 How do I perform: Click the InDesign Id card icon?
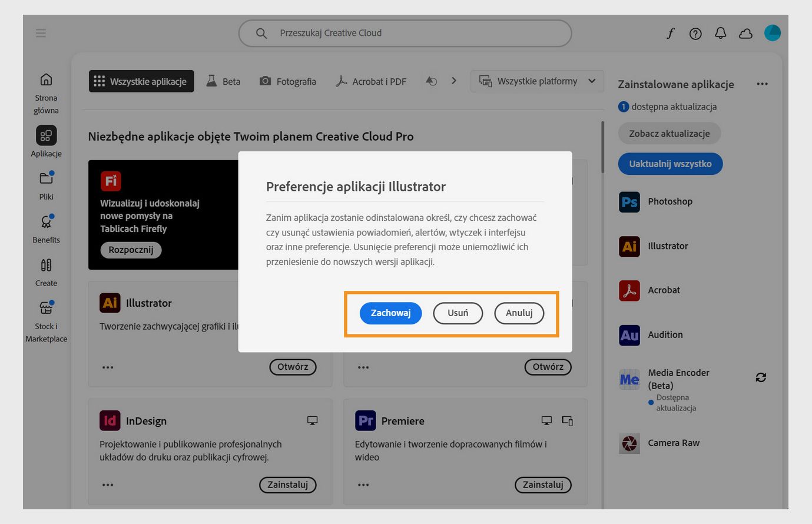coord(110,420)
